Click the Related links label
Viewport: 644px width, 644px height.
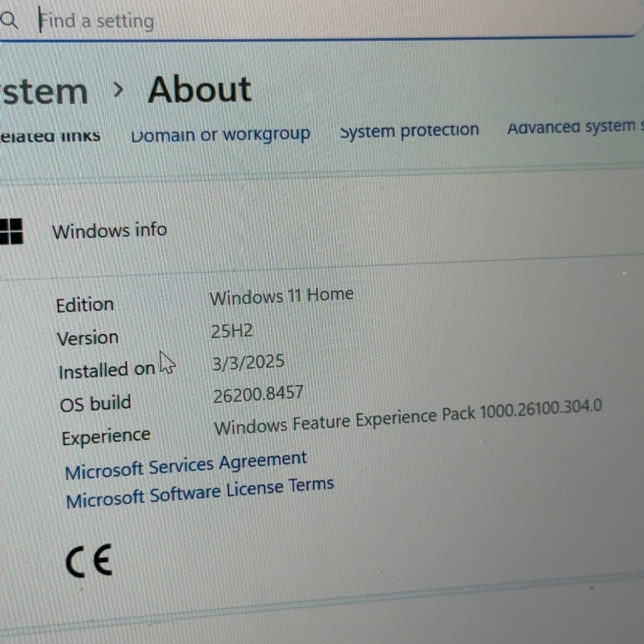(x=50, y=136)
